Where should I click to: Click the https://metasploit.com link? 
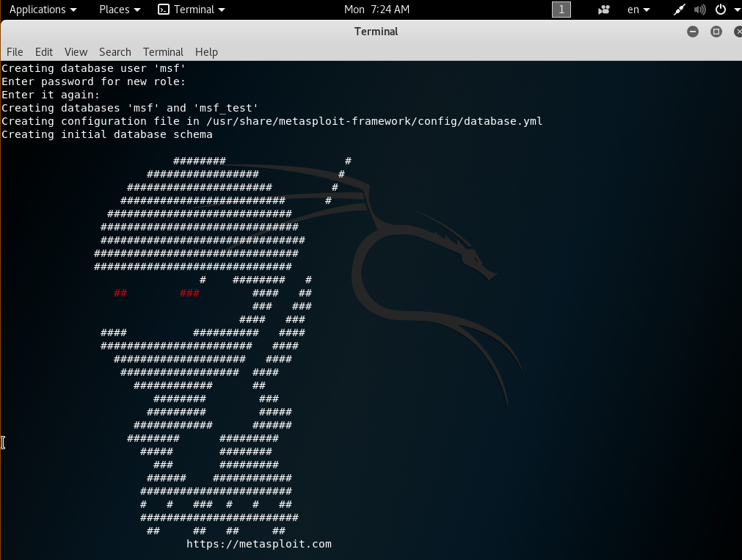coord(258,544)
